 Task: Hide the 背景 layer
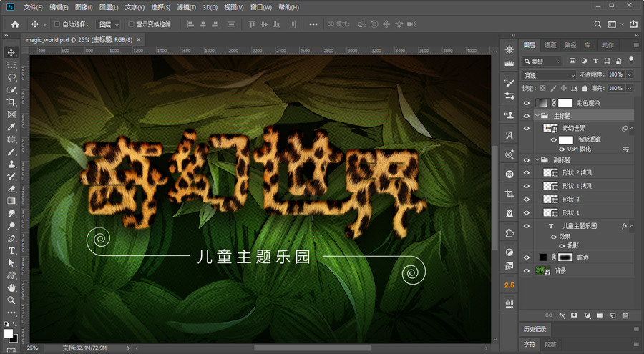[x=527, y=270]
